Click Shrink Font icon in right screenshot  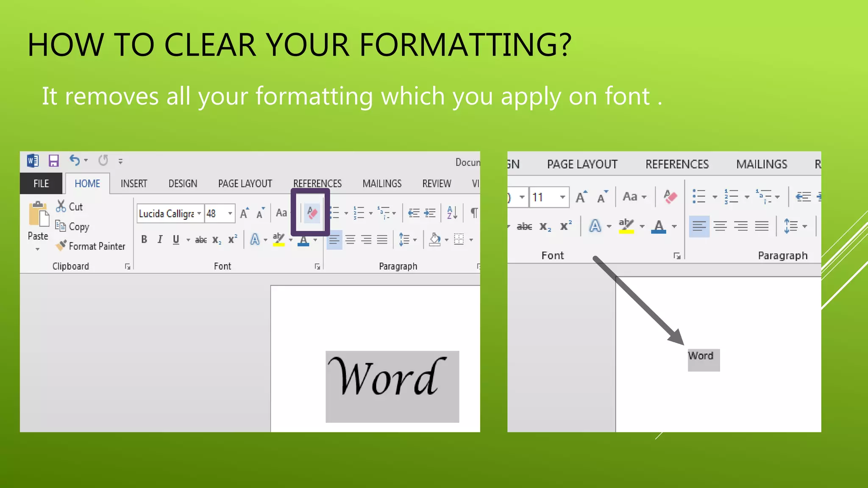pos(603,197)
